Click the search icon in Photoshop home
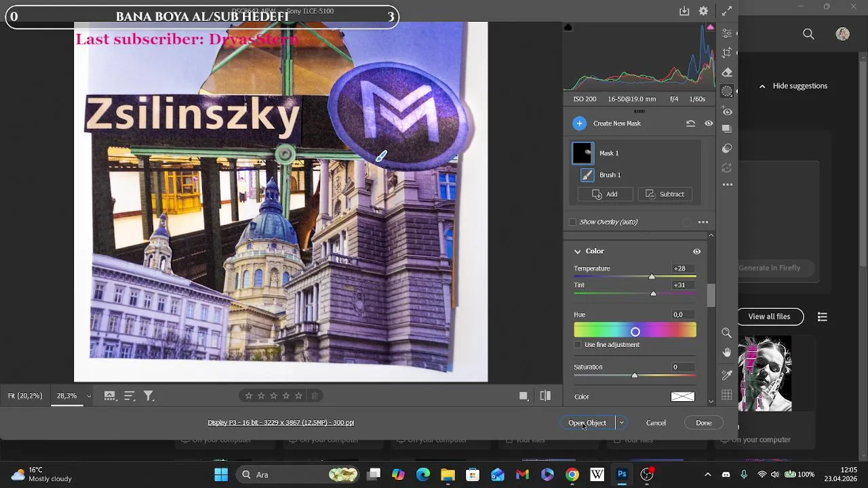868x488 pixels. [808, 34]
